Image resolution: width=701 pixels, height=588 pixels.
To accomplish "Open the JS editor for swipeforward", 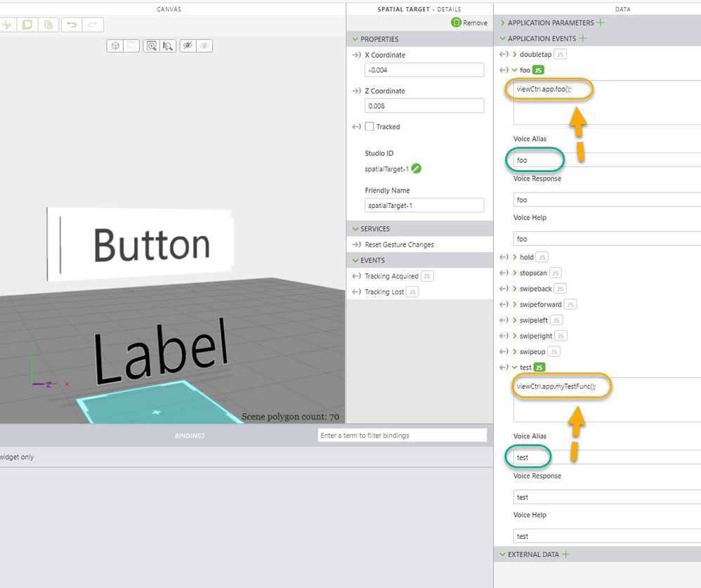I will pyautogui.click(x=570, y=304).
